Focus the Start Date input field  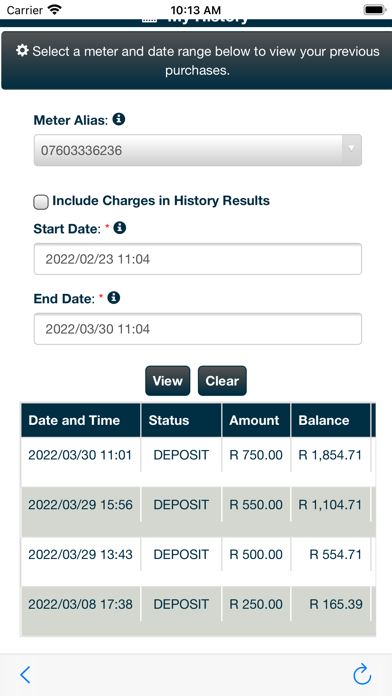click(x=198, y=259)
